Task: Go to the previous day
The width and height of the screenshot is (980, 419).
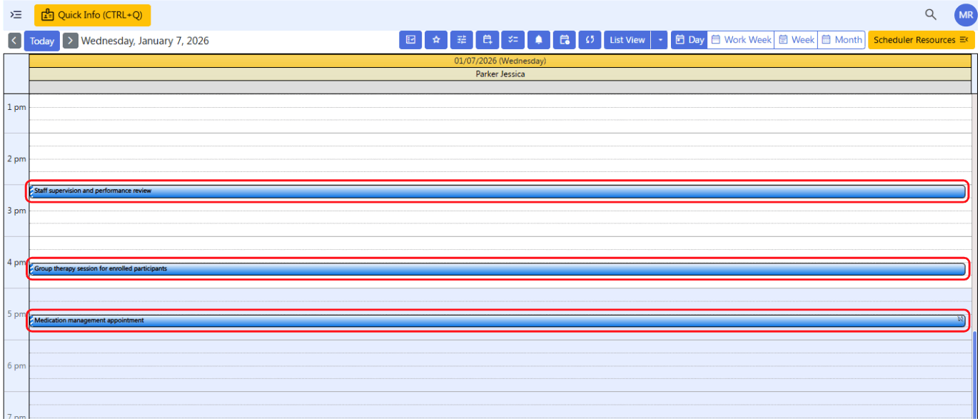Action: (14, 41)
